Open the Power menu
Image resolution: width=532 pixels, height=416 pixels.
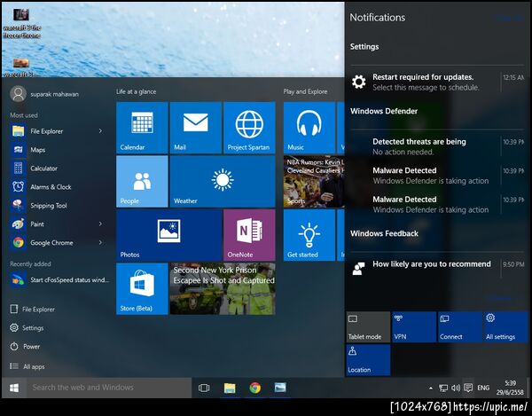point(32,347)
